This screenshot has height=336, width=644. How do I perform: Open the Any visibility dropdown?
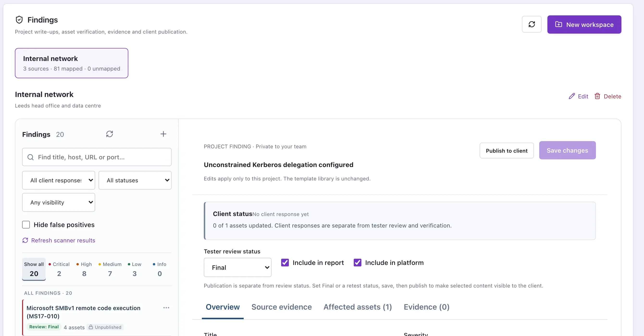click(58, 202)
